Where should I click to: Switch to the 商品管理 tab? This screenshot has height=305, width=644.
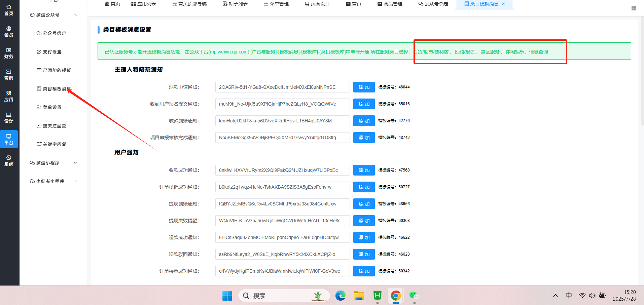click(x=390, y=4)
